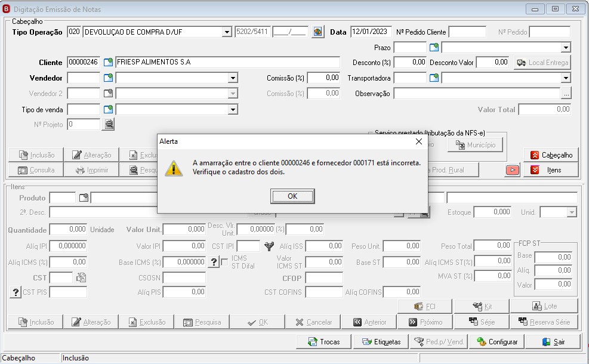Screen dimensions: 589x364
Task: Click the Observação text field
Action: point(477,94)
